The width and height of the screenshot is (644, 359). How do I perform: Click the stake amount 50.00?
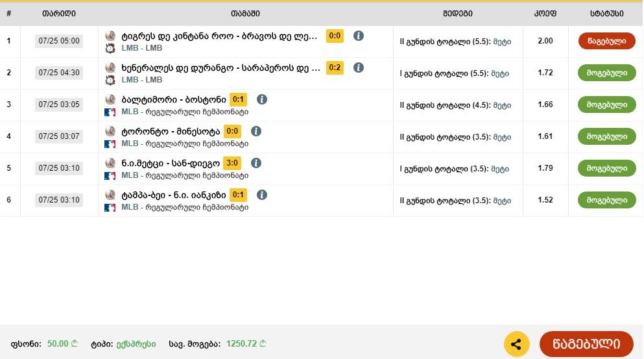pyautogui.click(x=62, y=344)
